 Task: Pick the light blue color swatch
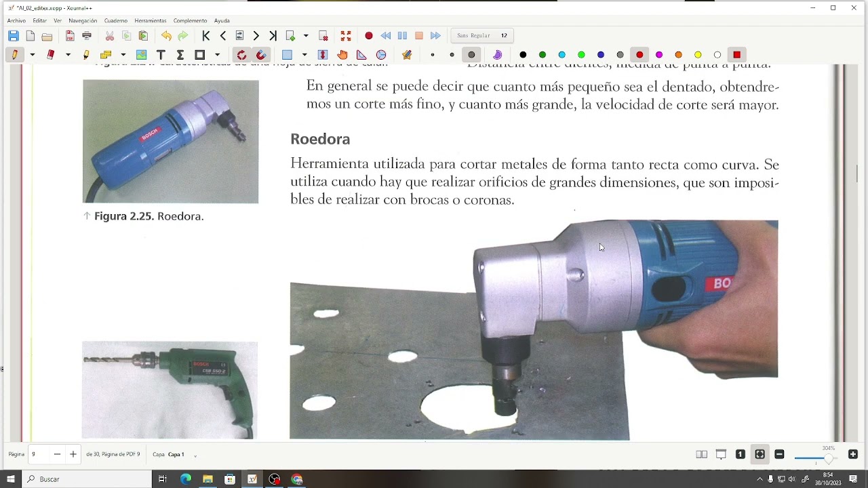click(561, 55)
